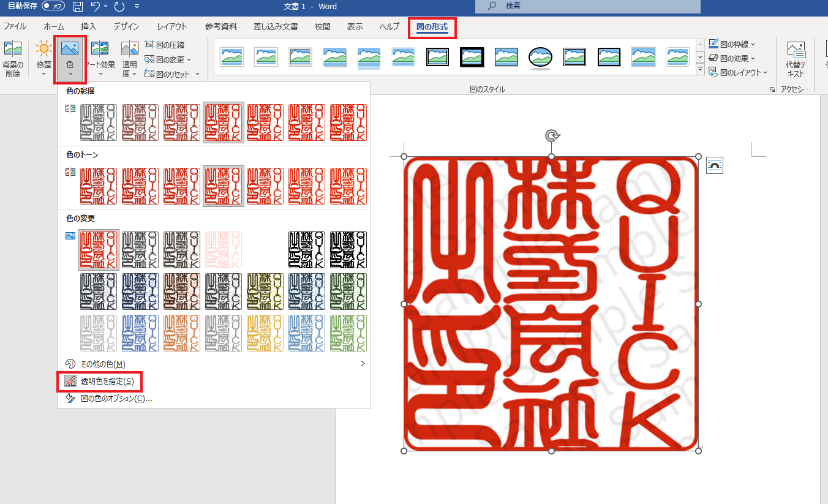The width and height of the screenshot is (828, 504).
Task: Open その他の色(M) submenu
Action: coord(214,364)
